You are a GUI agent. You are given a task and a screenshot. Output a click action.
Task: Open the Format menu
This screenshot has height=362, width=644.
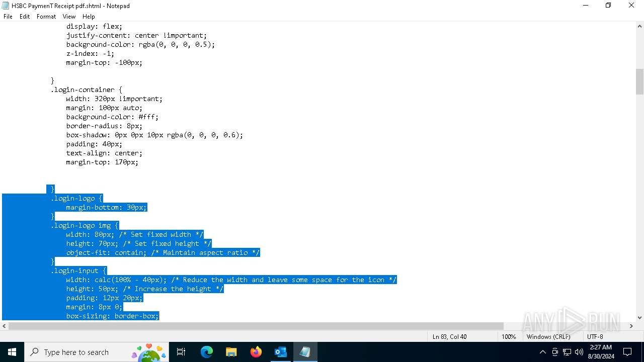(x=46, y=17)
